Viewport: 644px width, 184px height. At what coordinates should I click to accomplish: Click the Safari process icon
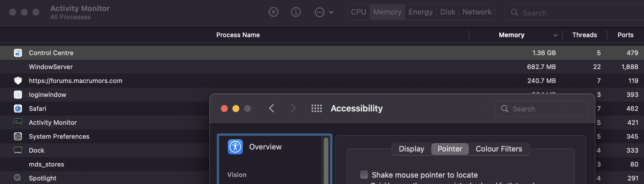(18, 108)
